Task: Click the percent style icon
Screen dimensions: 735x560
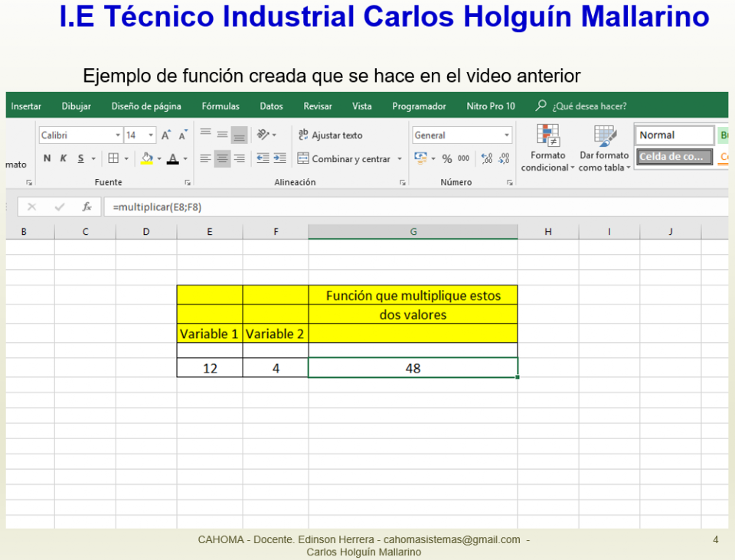Action: (x=447, y=158)
